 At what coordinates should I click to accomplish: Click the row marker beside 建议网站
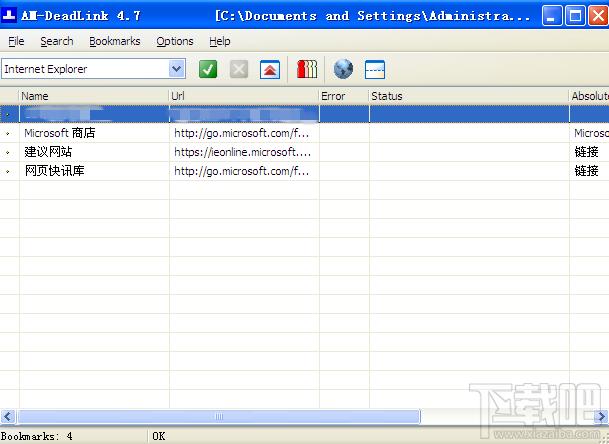9,152
